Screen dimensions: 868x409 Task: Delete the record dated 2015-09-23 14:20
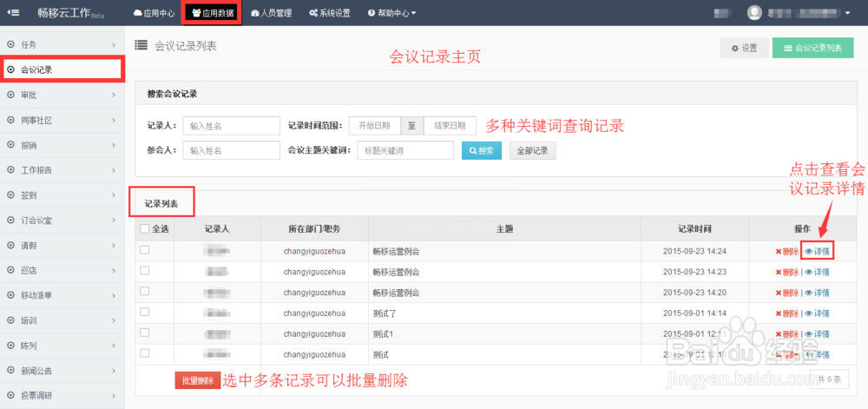[786, 293]
